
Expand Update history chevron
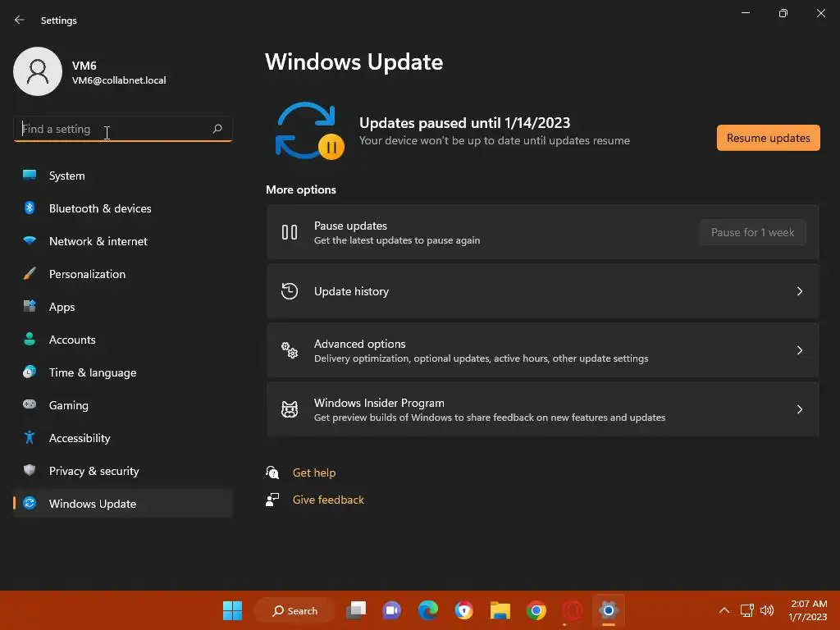pos(799,291)
